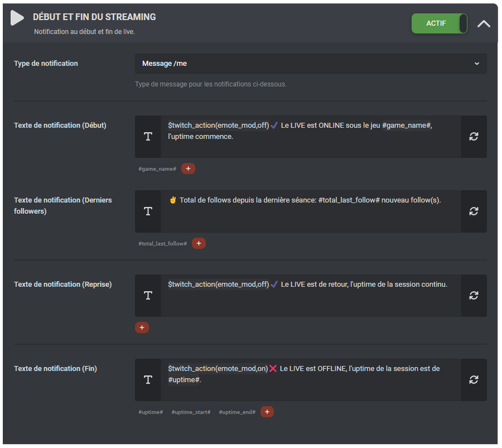
Task: Click the Texte de notification (Derniers followers) label
Action: click(62, 205)
